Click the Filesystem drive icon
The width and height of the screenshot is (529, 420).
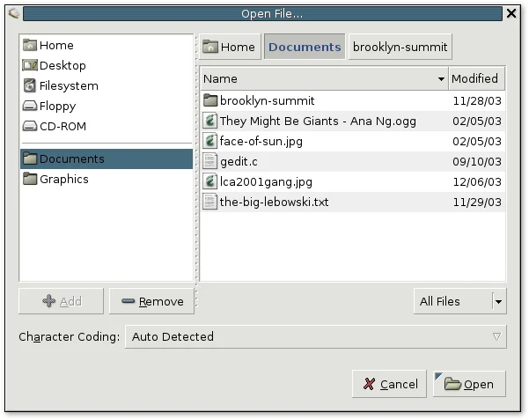30,85
